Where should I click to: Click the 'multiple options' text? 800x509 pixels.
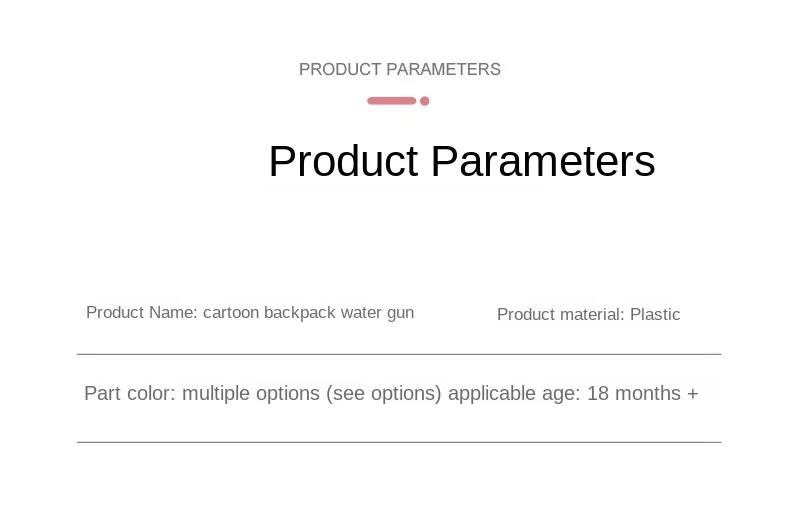[x=251, y=394]
